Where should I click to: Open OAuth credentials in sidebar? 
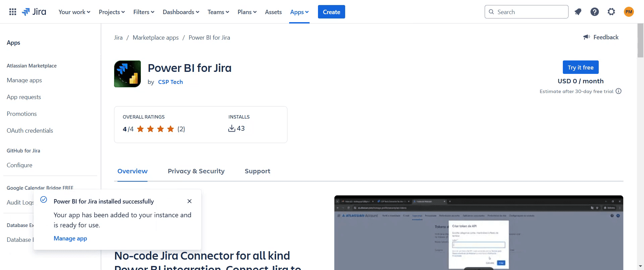30,131
